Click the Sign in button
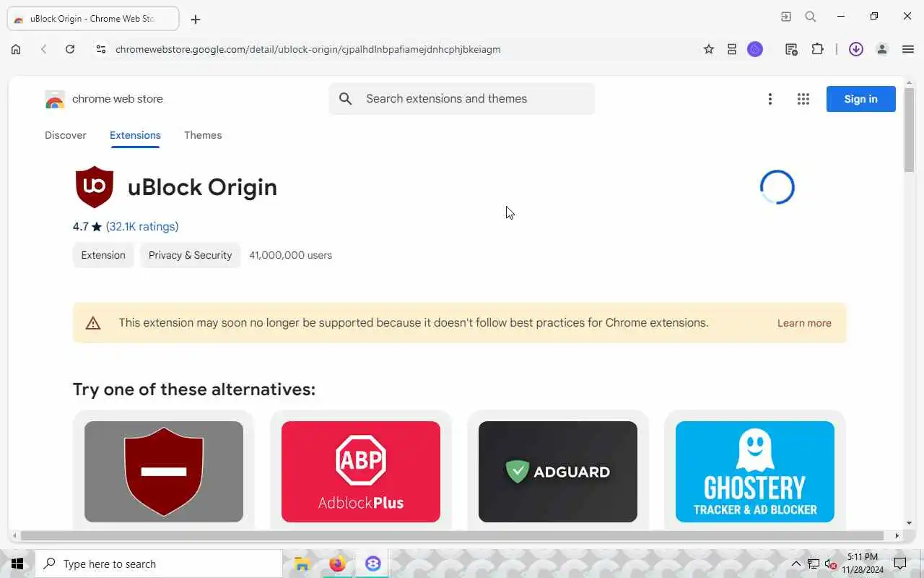 coord(861,99)
